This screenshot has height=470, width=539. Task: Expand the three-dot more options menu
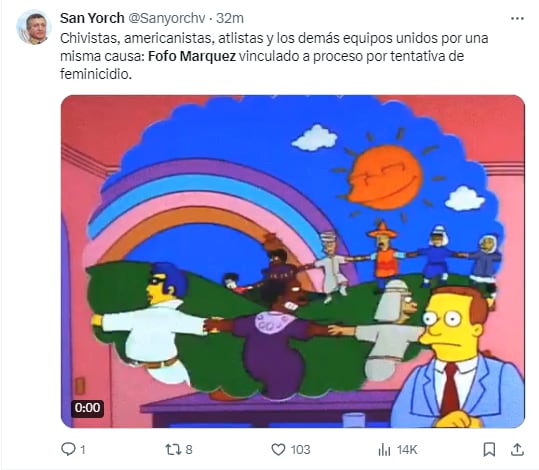point(517,19)
